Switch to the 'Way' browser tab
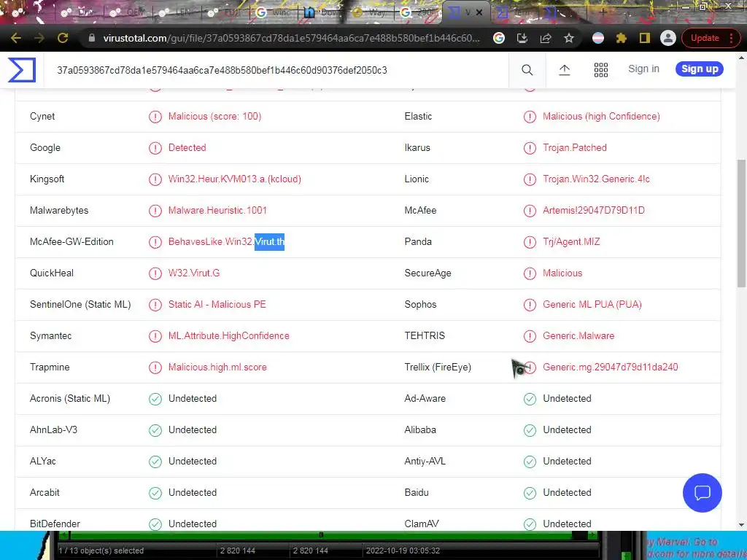 coord(370,13)
